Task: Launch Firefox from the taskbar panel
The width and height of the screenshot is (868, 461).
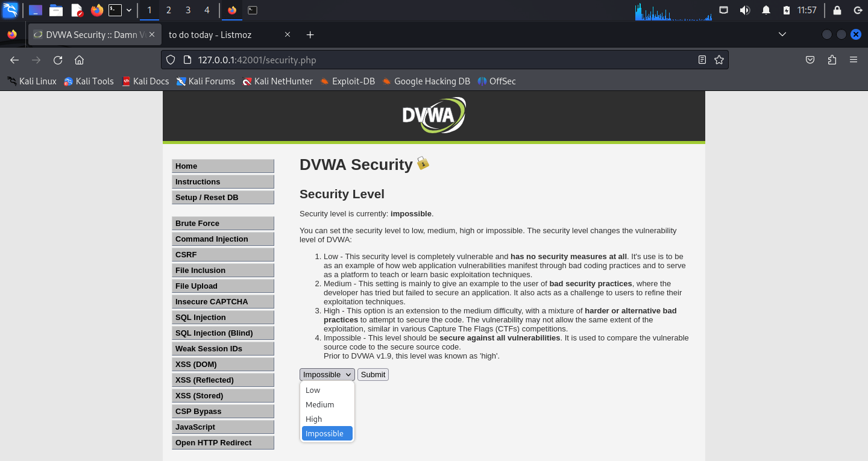Action: [x=96, y=10]
